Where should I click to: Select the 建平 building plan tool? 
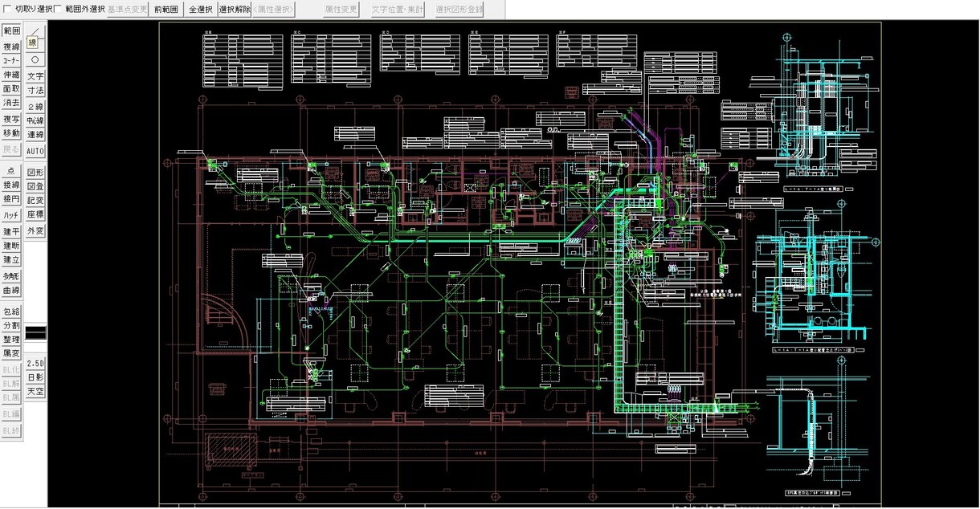[11, 231]
